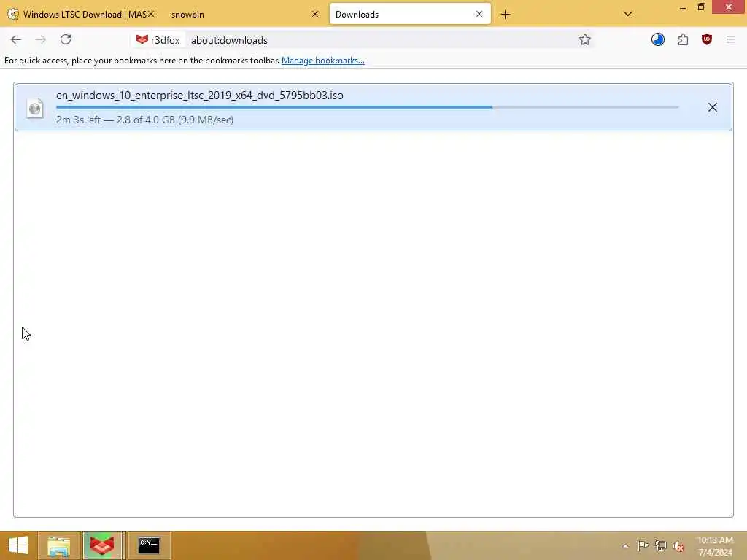
Task: Open the downloads progress pie icon
Action: [x=657, y=39]
